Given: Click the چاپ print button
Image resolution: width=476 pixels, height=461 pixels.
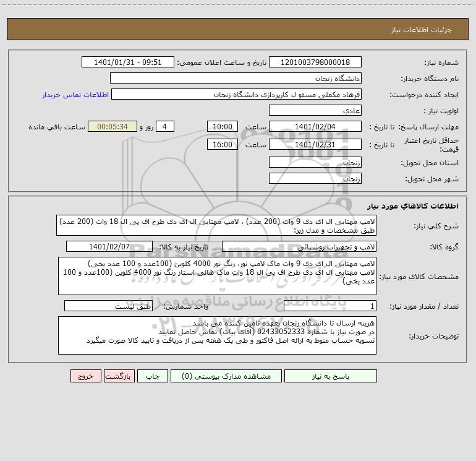Looking at the screenshot, I should coord(153,376).
